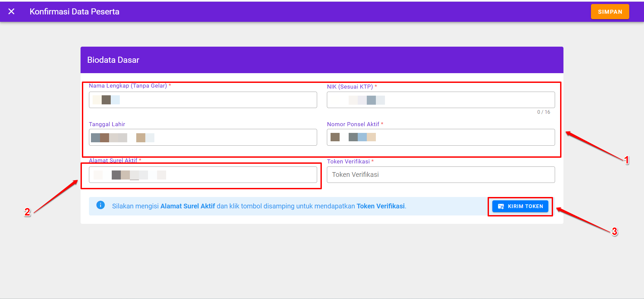
Task: Click the Nama Lengkap (Tanpa Gelar) label
Action: pos(128,86)
